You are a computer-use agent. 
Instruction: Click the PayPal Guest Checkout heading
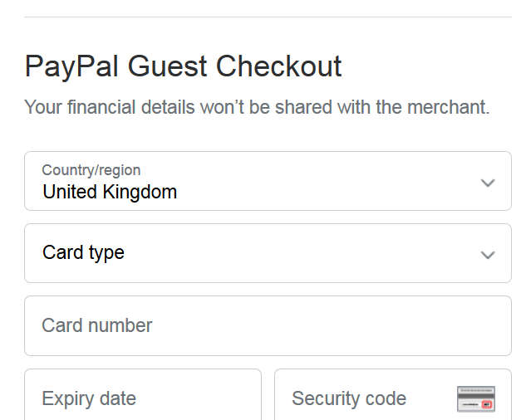pyautogui.click(x=183, y=66)
